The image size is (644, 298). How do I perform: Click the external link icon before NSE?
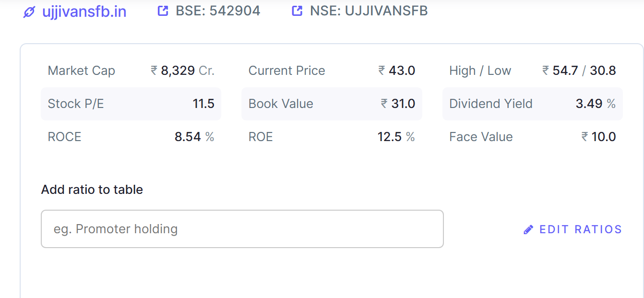pyautogui.click(x=298, y=11)
